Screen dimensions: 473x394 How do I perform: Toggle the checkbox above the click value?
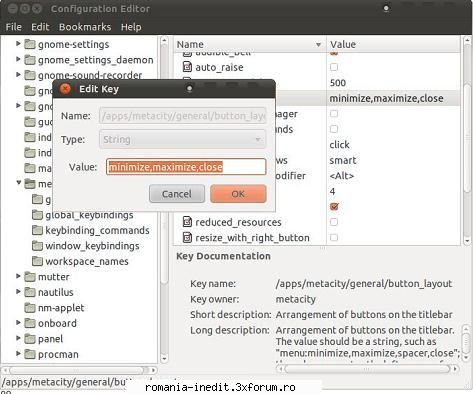[x=334, y=129]
